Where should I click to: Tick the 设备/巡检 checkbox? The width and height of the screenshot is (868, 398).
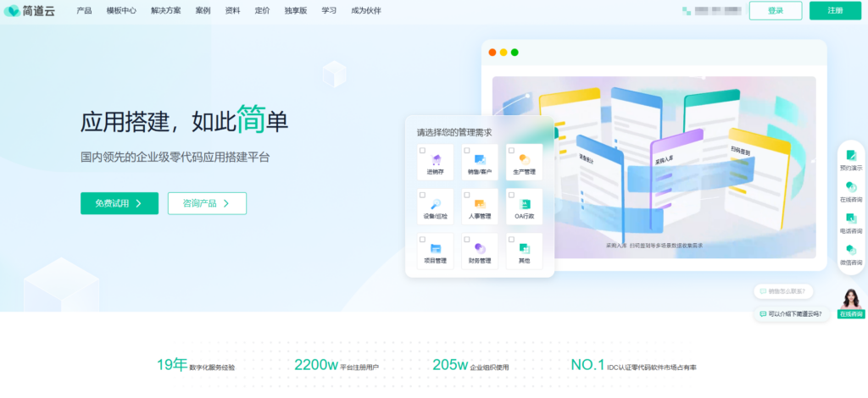coord(422,195)
